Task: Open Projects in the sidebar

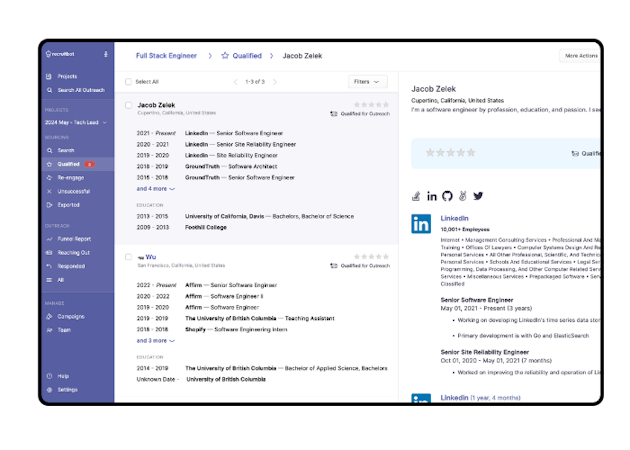Action: coord(67,76)
